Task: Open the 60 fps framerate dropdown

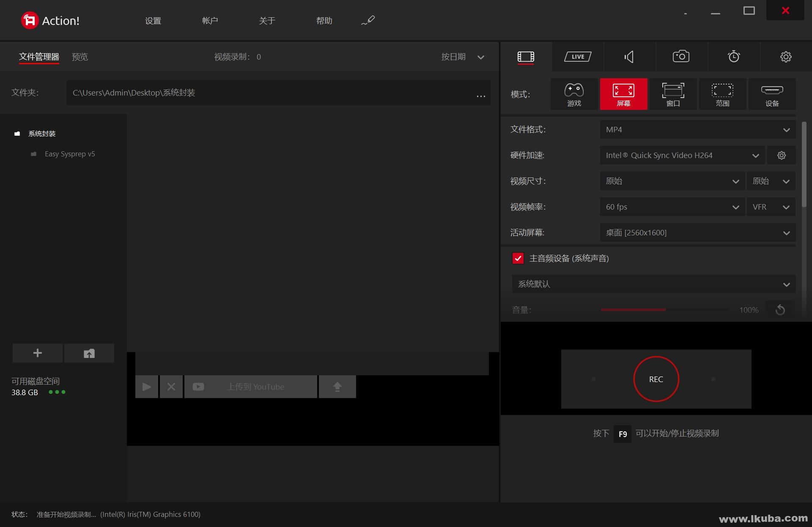Action: tap(672, 207)
